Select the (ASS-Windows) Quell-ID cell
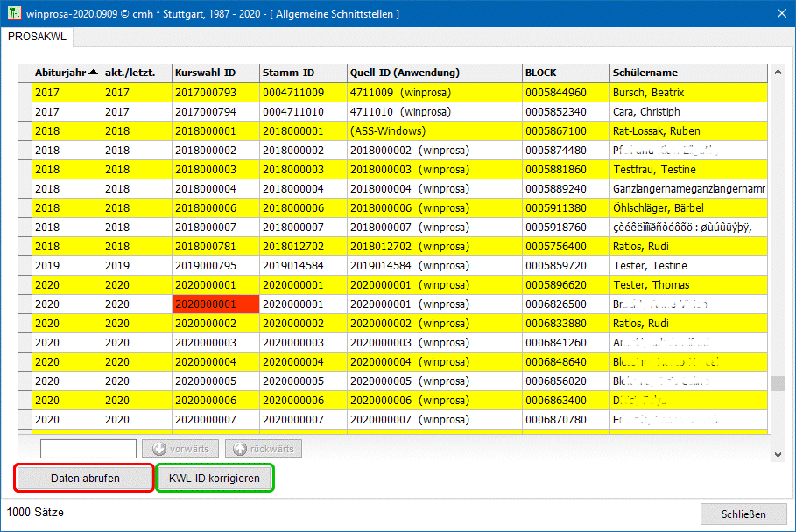This screenshot has width=796, height=532. 433,131
